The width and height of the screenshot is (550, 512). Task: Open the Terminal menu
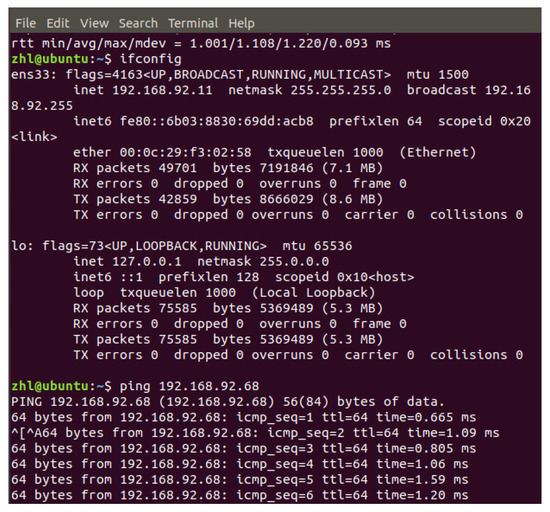click(193, 23)
